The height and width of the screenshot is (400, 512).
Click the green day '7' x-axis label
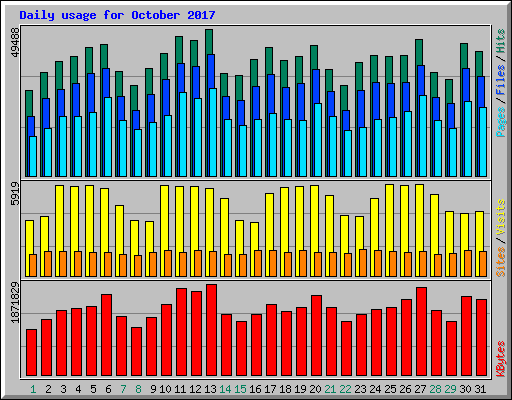coord(123,389)
